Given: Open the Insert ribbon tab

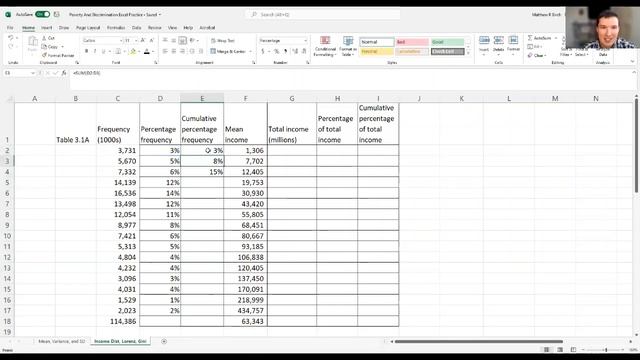Looking at the screenshot, I should [x=47, y=28].
